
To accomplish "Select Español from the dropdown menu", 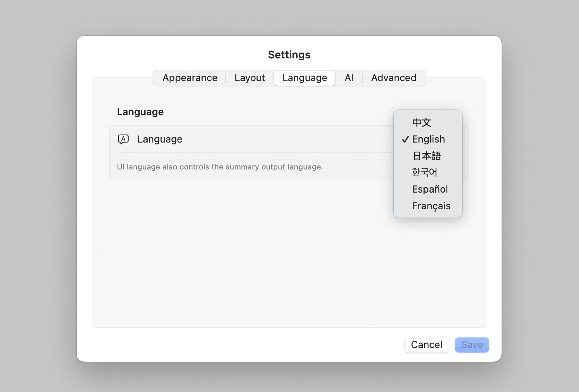I will (430, 189).
